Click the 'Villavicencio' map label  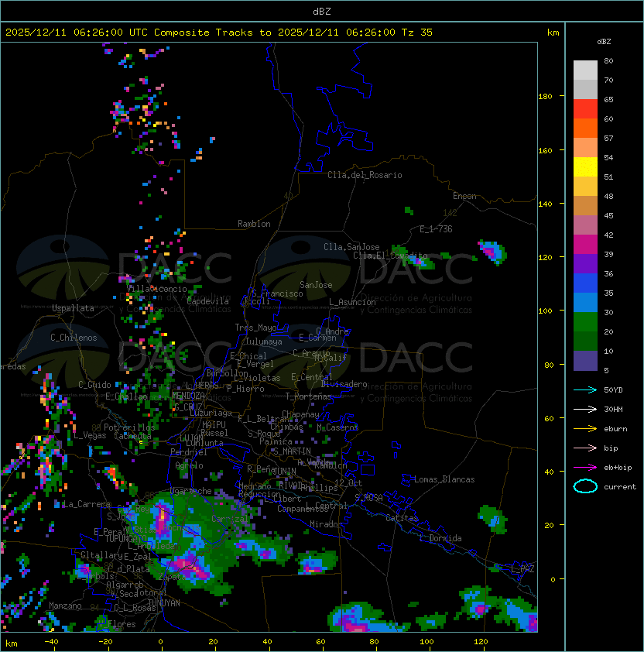[x=156, y=289]
